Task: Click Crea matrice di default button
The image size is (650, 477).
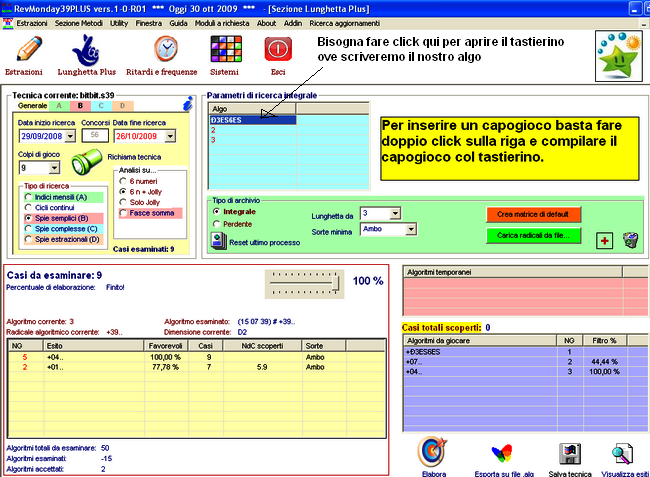Action: point(533,214)
